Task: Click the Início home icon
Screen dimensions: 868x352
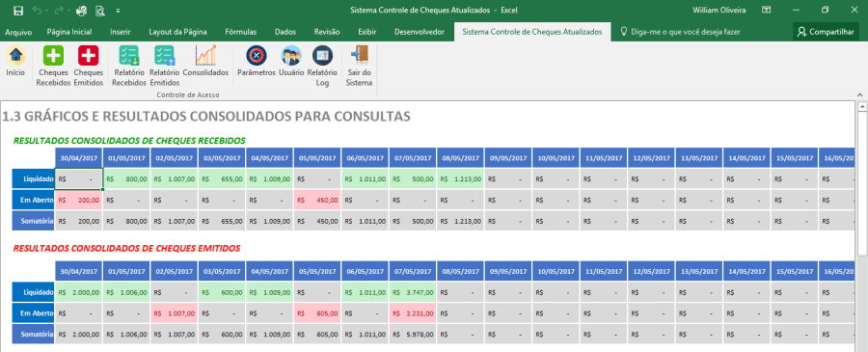Action: point(15,56)
